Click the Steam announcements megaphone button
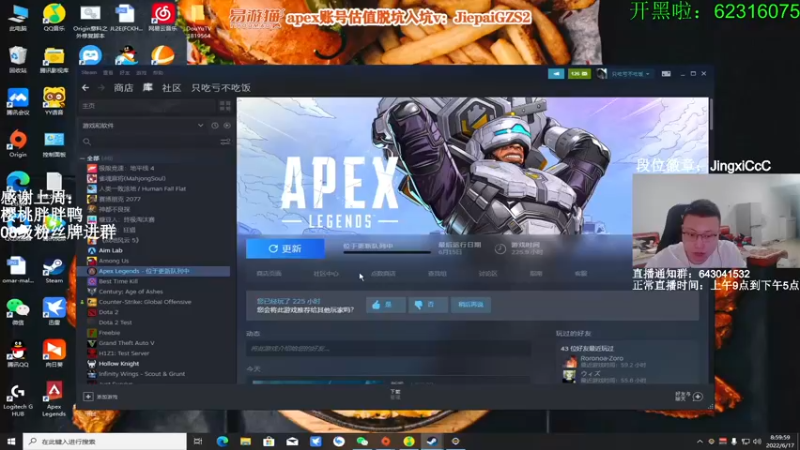This screenshot has width=800, height=450. click(556, 74)
